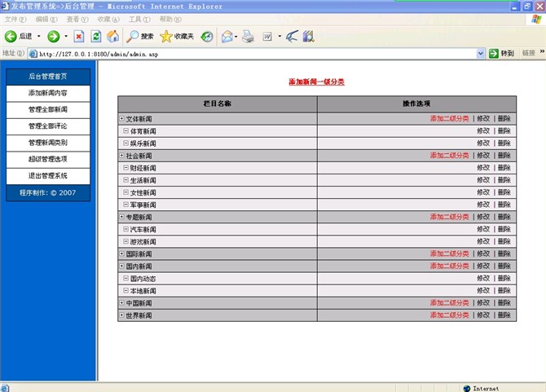Go to the home page via house icon

click(112, 36)
